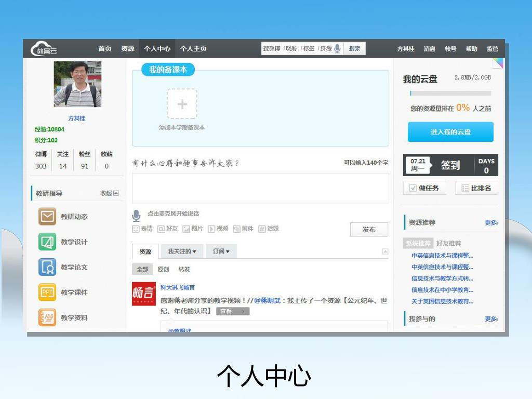Click the cloud disk storage usage bar
Image resolution: width=532 pixels, height=399 pixels.
[450, 93]
